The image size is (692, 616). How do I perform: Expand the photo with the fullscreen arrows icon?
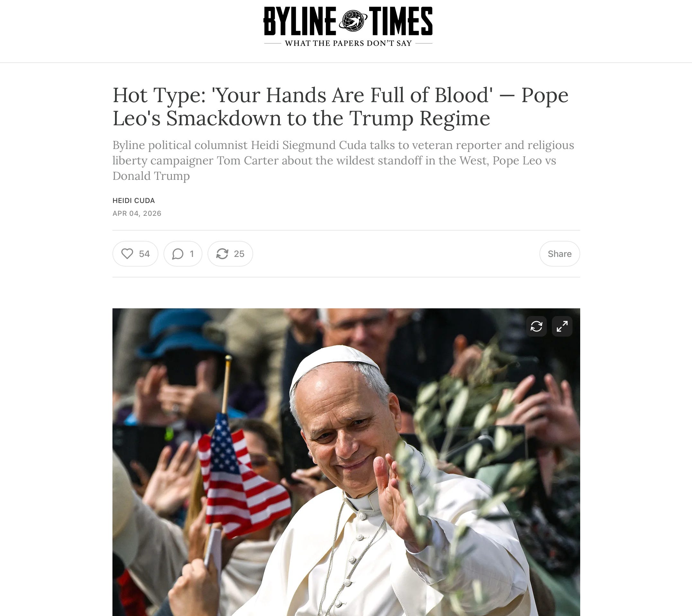tap(562, 326)
